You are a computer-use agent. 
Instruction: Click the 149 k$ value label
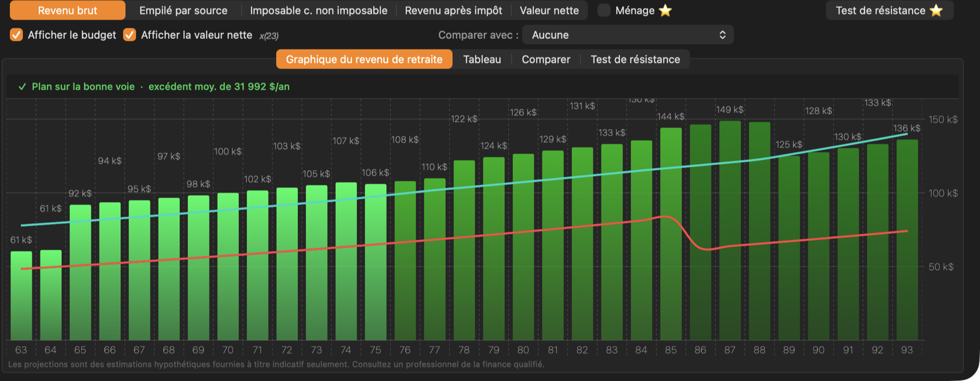[x=729, y=110]
